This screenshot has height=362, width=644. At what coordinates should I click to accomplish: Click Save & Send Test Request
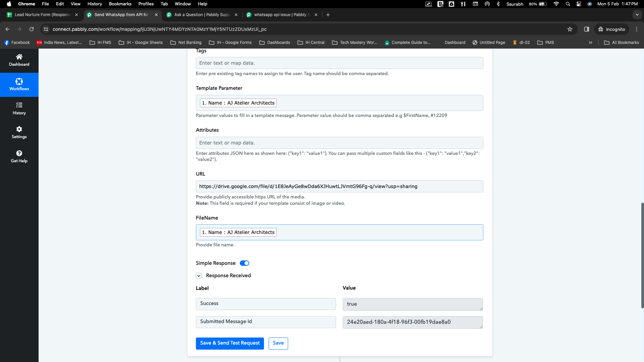tap(230, 343)
